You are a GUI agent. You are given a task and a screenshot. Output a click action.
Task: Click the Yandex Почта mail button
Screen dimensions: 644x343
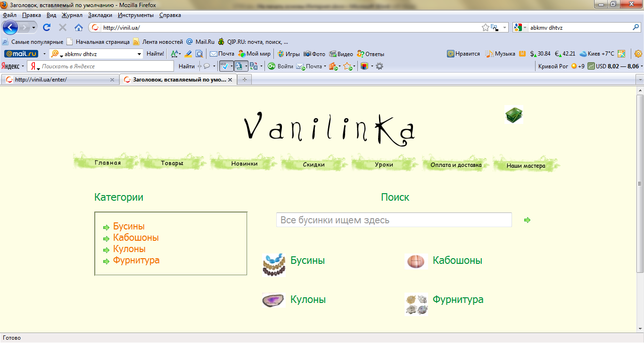[312, 66]
